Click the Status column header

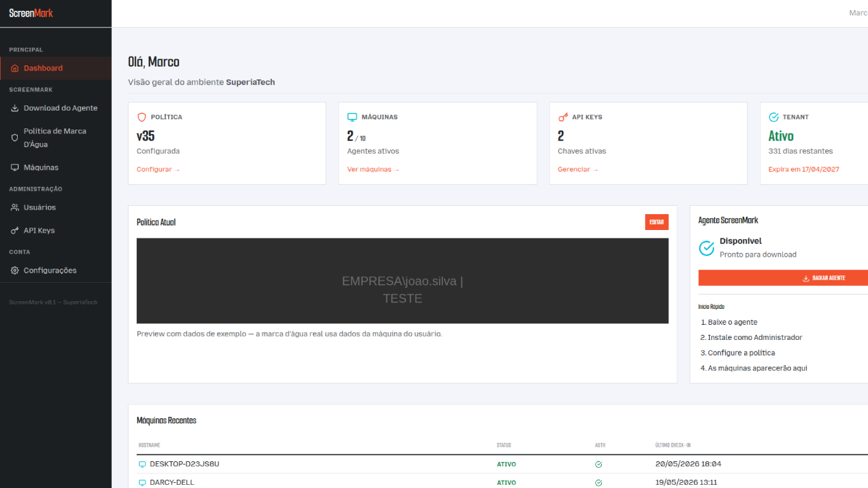pos(504,445)
